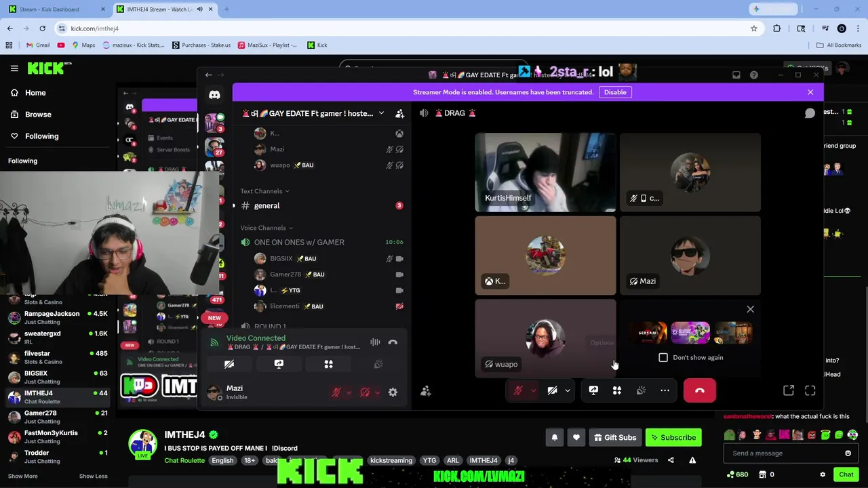Click Show More under followed channels
Viewport: 868px width, 488px height.
22,476
